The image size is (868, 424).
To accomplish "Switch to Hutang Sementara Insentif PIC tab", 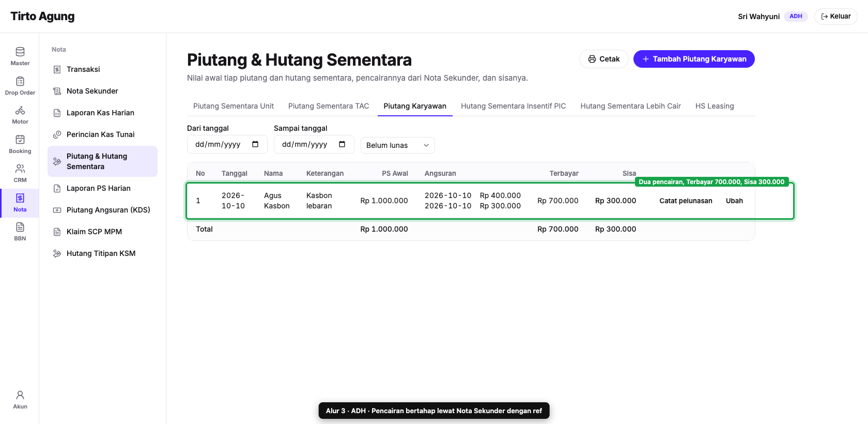I will (513, 106).
